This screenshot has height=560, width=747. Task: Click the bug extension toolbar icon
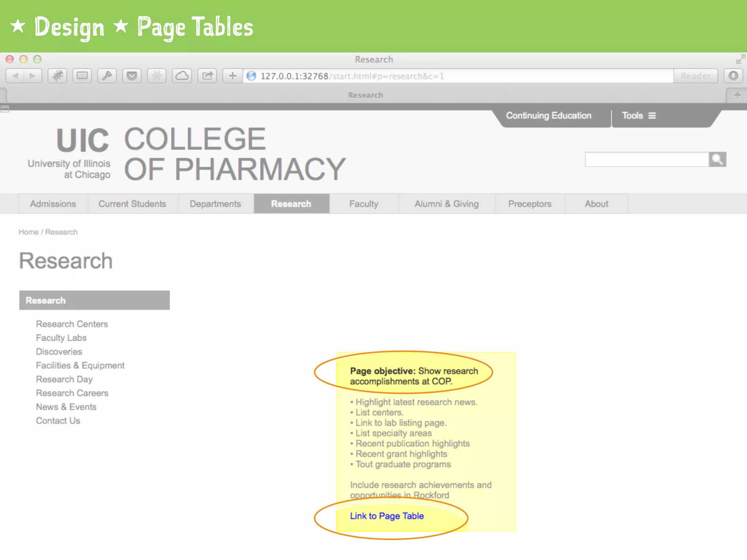57,76
